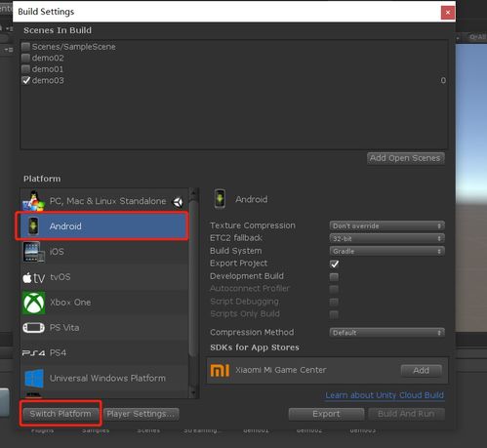487x448 pixels.
Task: Enable the Development Build checkbox
Action: tap(334, 276)
